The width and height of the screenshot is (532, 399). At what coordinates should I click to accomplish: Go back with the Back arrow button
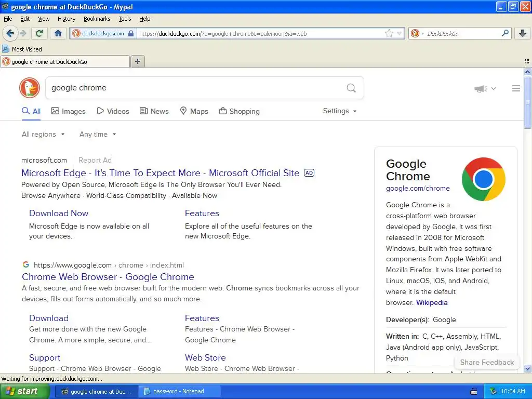click(x=10, y=33)
